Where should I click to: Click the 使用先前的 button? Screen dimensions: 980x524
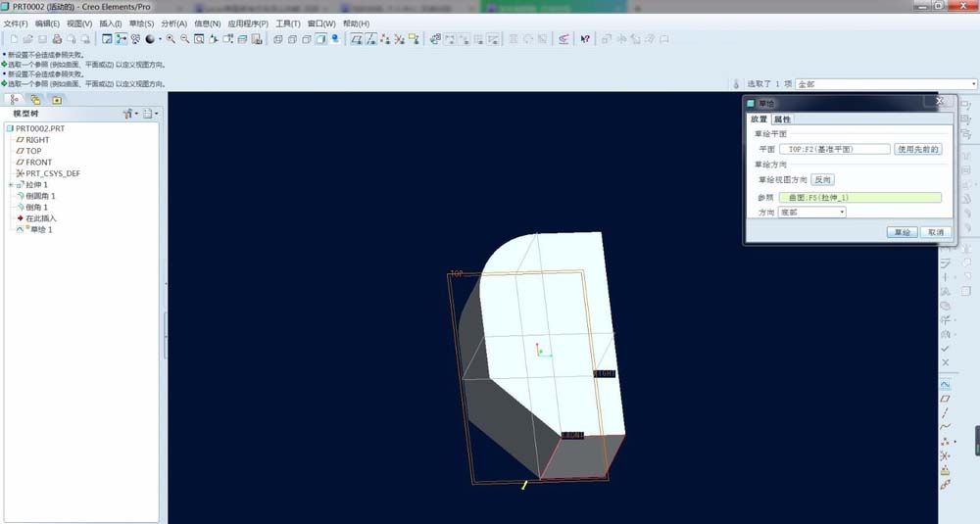918,149
